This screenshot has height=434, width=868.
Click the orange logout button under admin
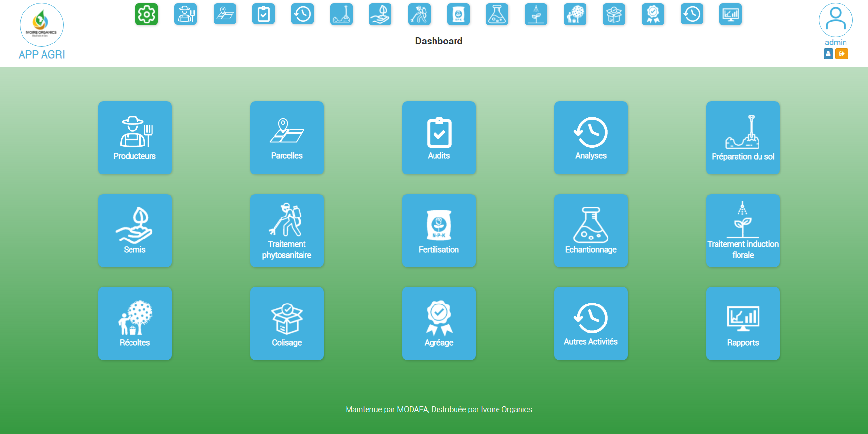(x=842, y=54)
